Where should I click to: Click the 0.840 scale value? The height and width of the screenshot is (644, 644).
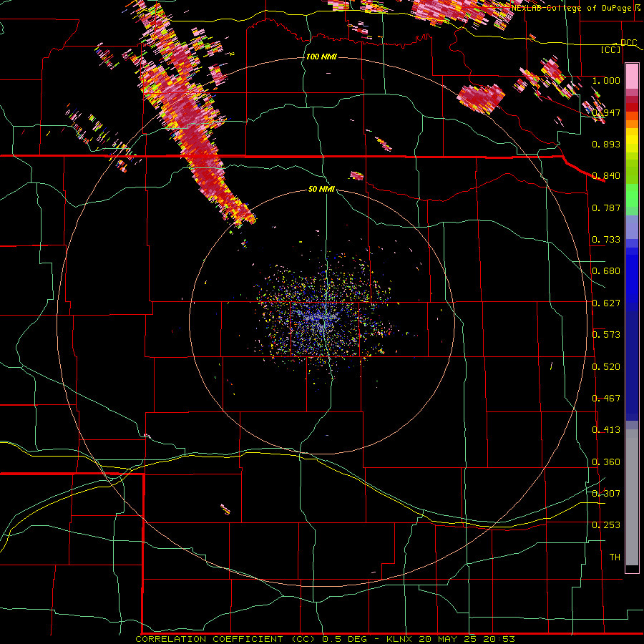606,176
